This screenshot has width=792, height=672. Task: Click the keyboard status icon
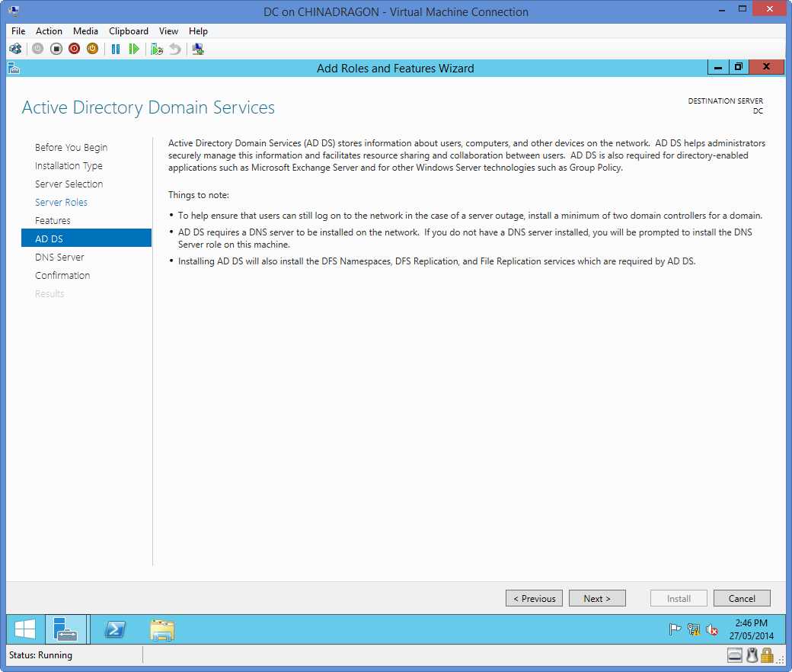tap(734, 655)
